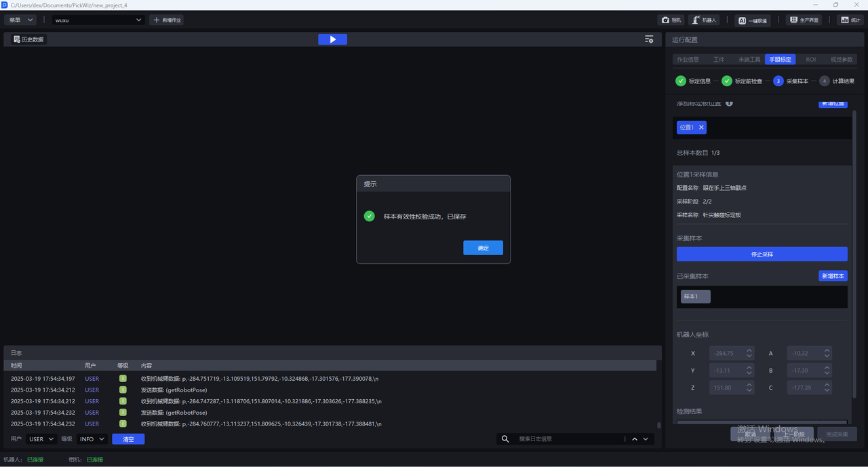Viewport: 868px width, 467px height.
Task: Remove the 位置1 tag with X
Action: tap(701, 128)
